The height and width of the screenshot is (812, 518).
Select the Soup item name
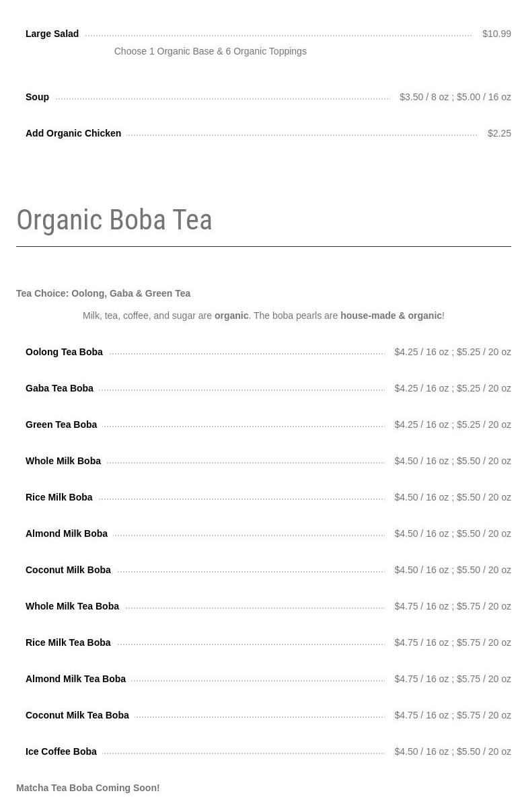click(37, 97)
